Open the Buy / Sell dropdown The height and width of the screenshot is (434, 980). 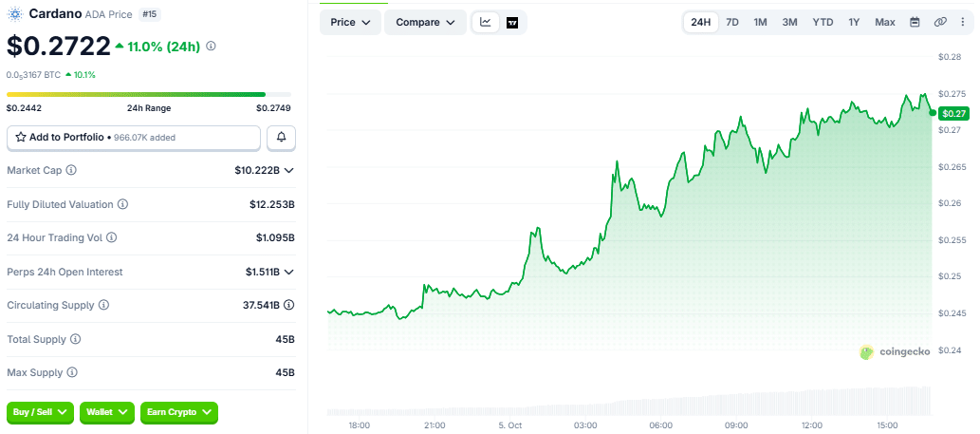[41, 412]
